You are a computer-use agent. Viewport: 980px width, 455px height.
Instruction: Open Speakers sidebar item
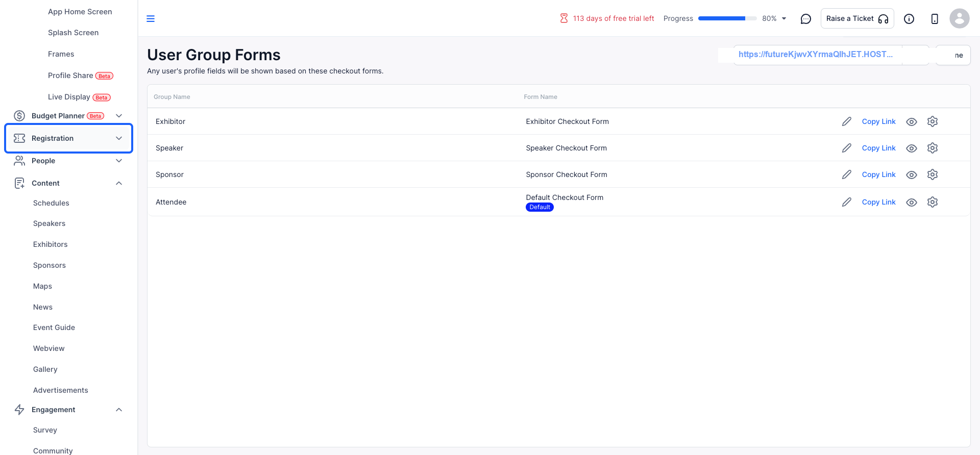coord(50,223)
